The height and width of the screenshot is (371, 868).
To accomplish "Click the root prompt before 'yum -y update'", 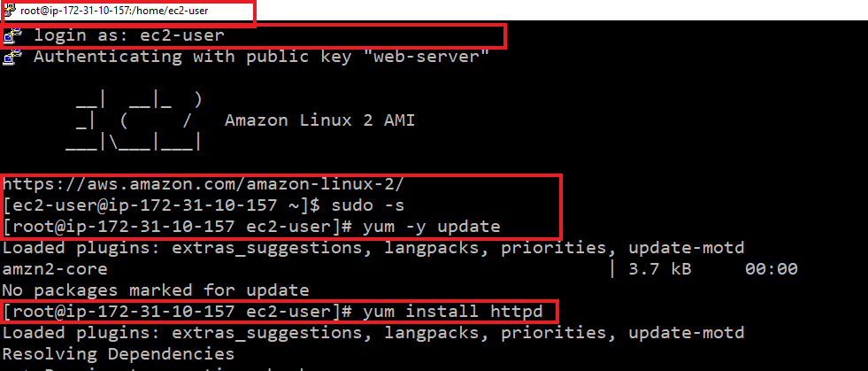I will point(177,227).
